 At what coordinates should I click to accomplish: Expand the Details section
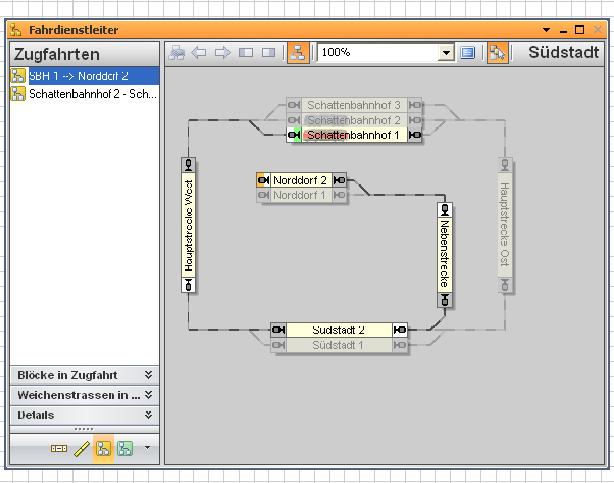coord(148,415)
